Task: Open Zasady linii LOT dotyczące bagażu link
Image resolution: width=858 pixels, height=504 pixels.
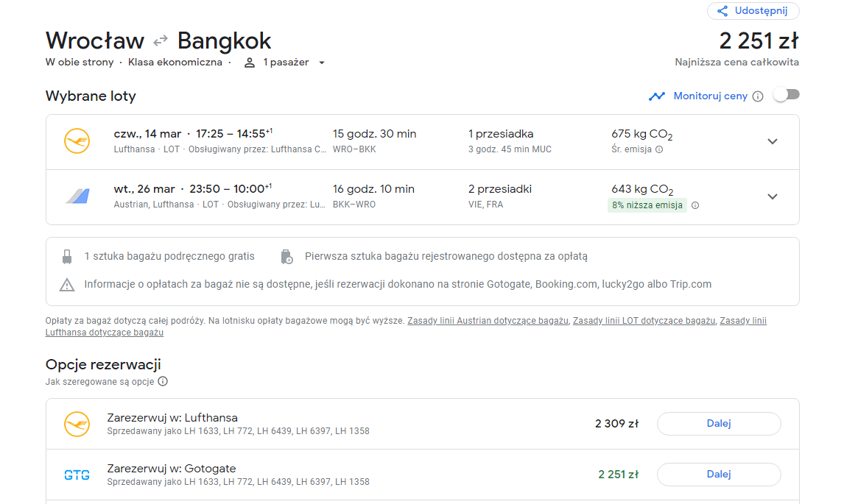Action: click(x=644, y=321)
